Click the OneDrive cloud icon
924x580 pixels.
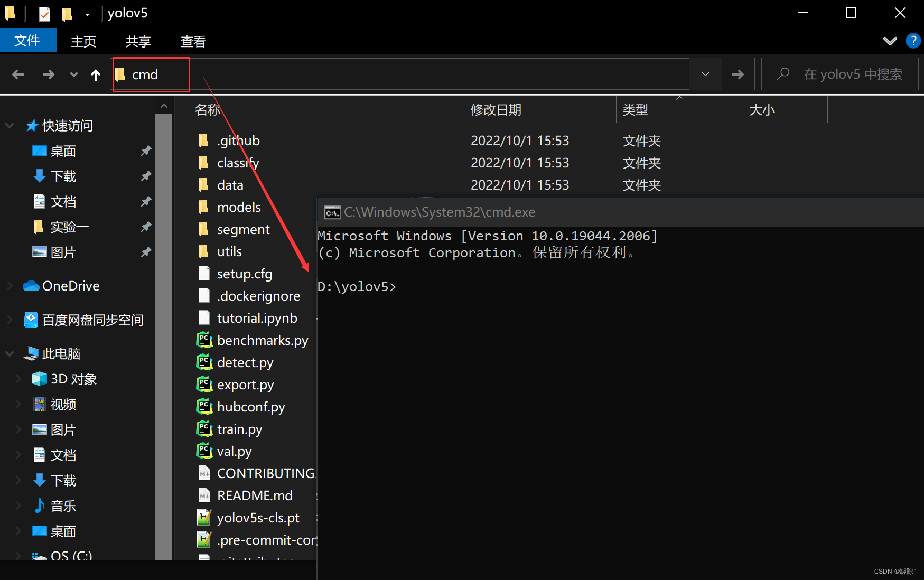coord(31,286)
